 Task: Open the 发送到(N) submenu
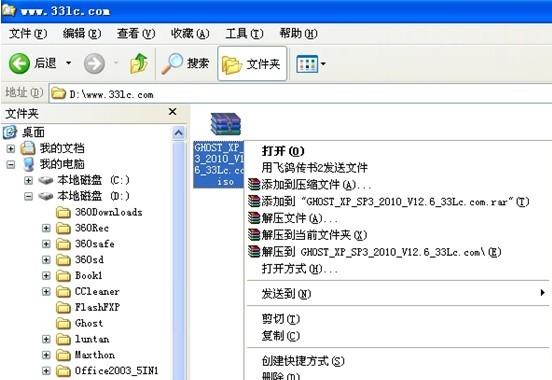398,293
